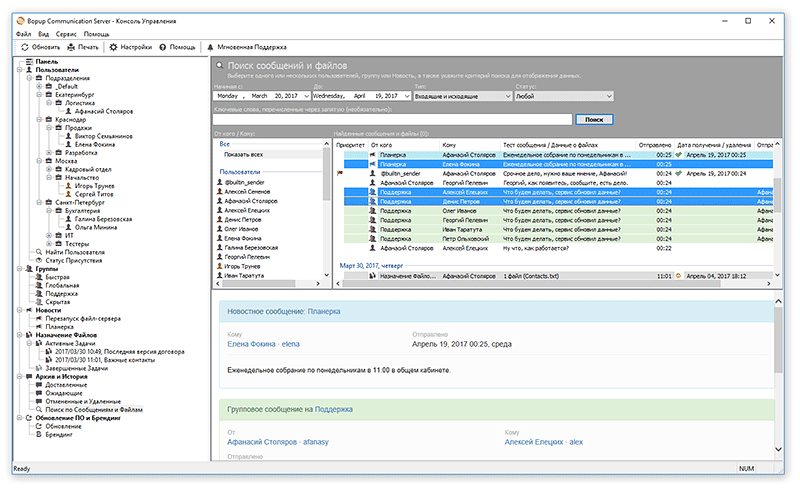Expand the _Default department node
Screen dimensions: 800x489
coord(37,86)
